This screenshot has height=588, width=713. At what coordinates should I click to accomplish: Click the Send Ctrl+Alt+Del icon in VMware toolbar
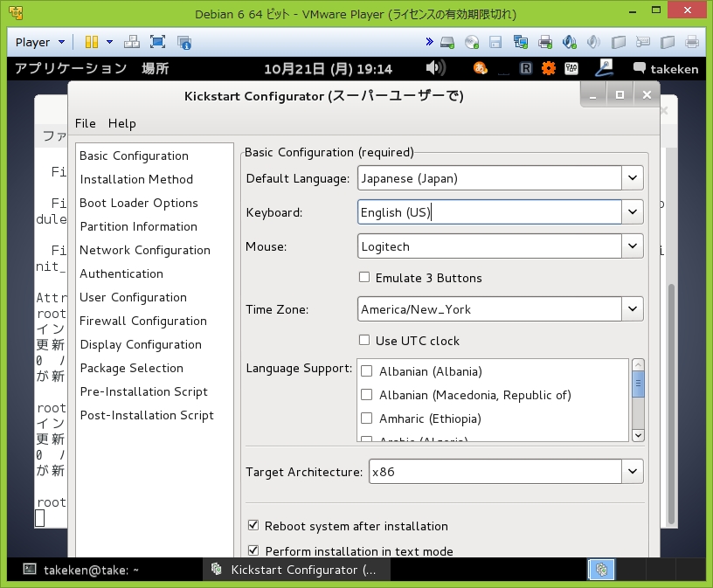tap(132, 42)
